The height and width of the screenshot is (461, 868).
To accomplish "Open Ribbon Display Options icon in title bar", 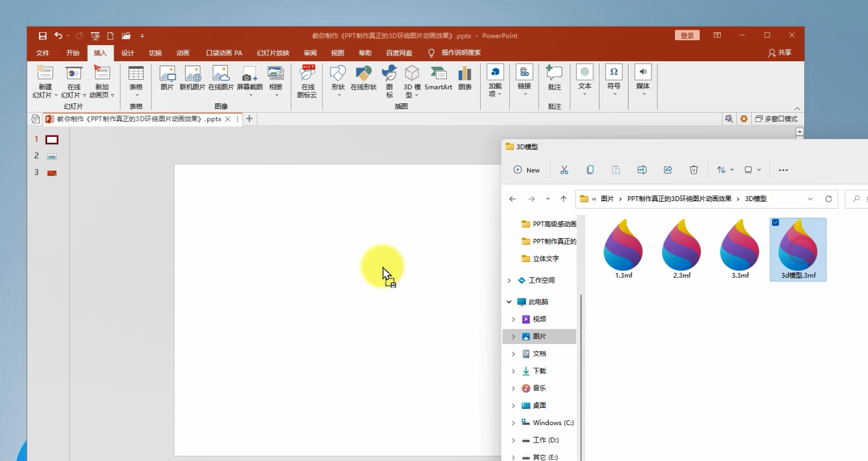I will pos(717,35).
